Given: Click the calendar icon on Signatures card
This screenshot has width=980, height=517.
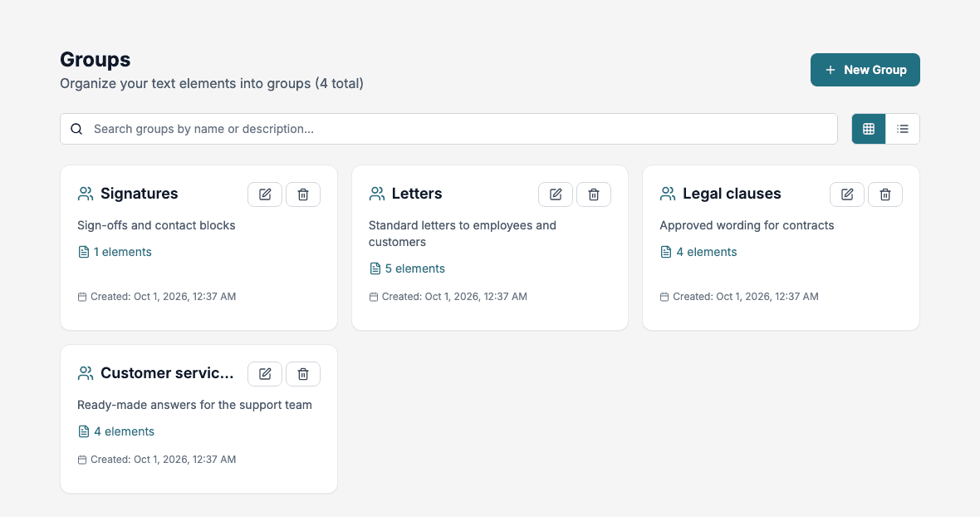Looking at the screenshot, I should click(82, 297).
